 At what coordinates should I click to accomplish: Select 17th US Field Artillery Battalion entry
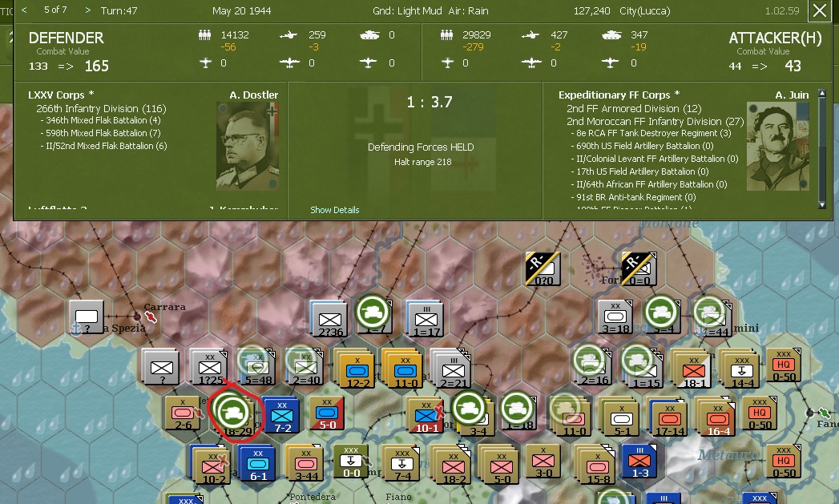[642, 171]
